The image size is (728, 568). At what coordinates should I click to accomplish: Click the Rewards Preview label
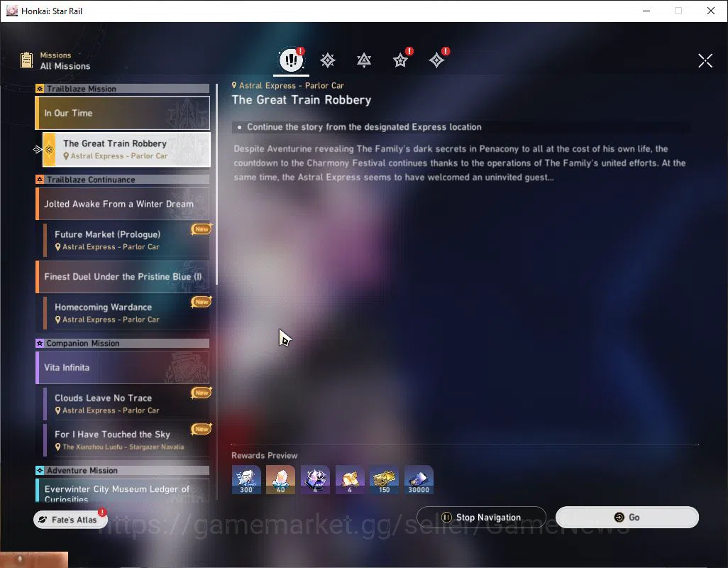pos(264,456)
